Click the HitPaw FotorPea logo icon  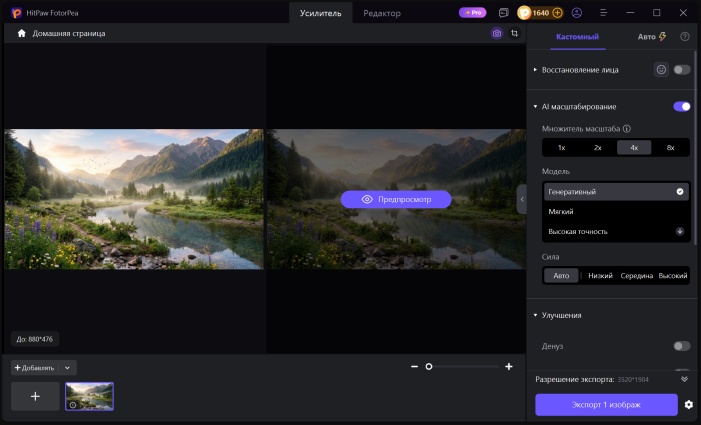click(x=16, y=13)
